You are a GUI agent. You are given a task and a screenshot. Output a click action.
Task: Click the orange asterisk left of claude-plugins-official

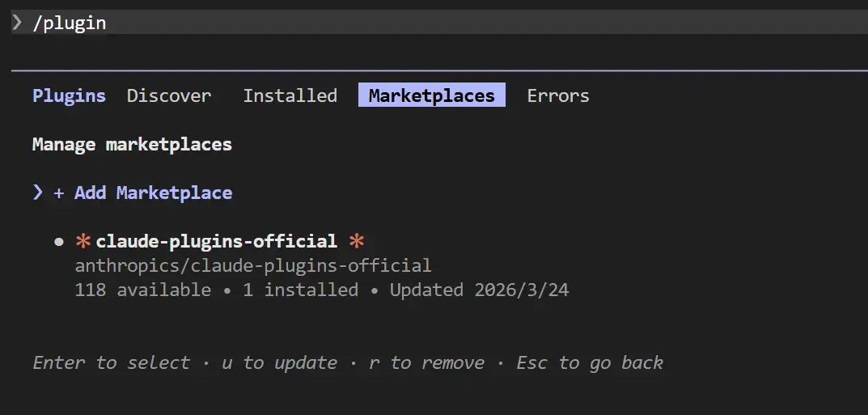click(x=83, y=241)
